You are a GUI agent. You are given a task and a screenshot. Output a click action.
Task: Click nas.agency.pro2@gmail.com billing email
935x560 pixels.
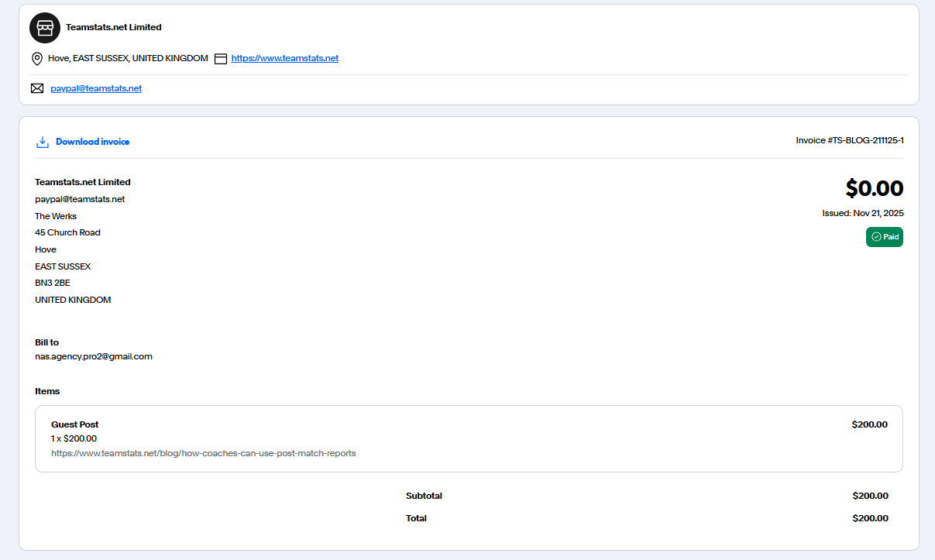click(x=94, y=356)
